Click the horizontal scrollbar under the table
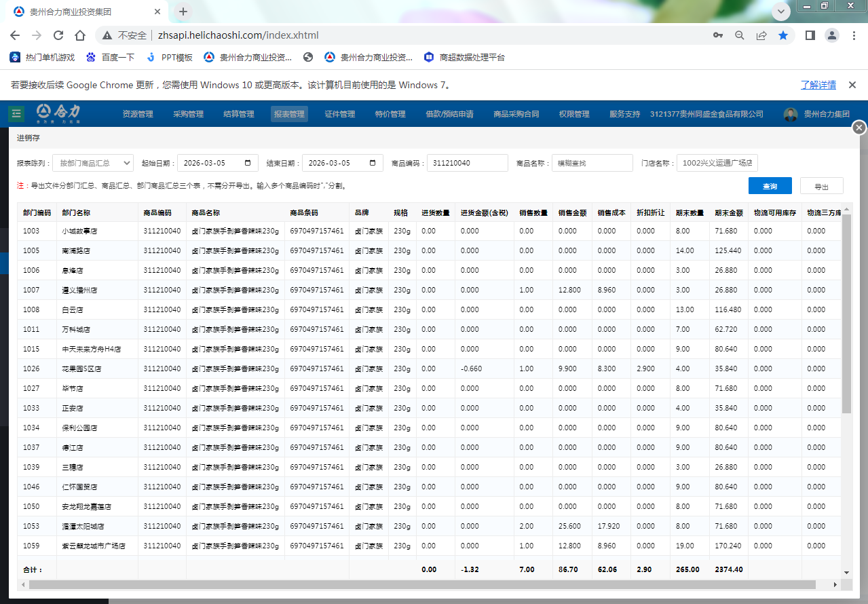The image size is (868, 604). (421, 584)
